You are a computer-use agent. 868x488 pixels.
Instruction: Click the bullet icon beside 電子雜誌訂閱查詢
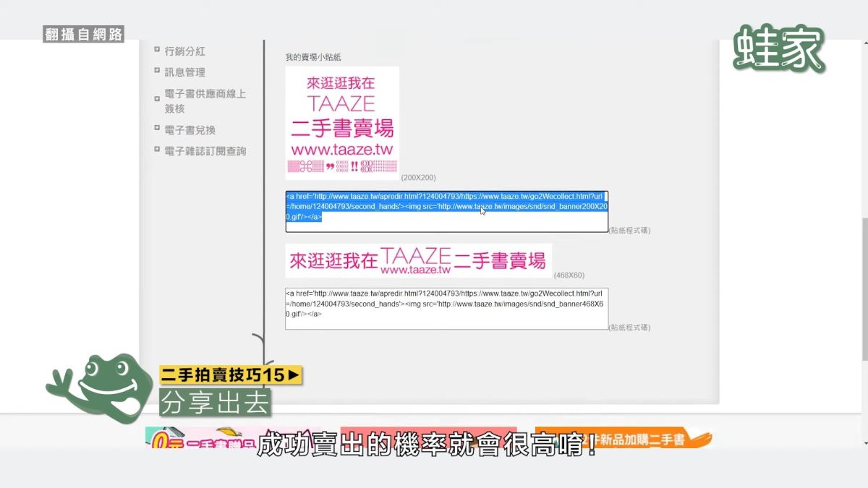157,150
